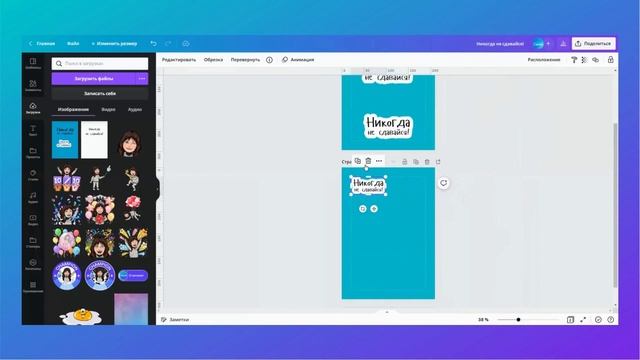This screenshot has width=640, height=360.
Task: Click the Заметки notes button
Action: [175, 320]
